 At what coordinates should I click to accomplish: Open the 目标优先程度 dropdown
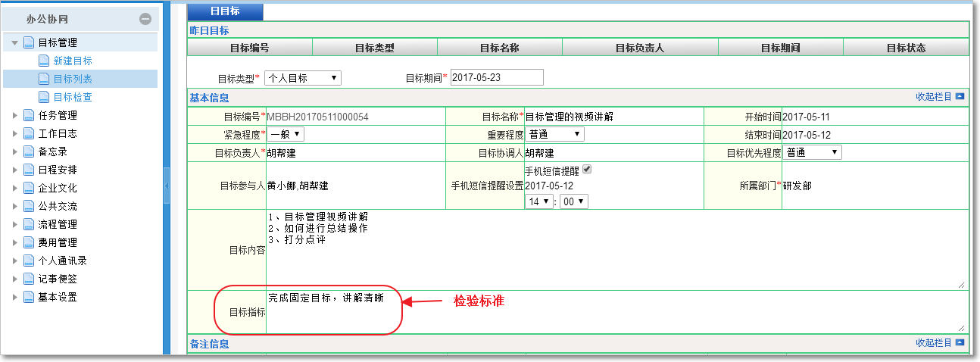click(x=813, y=152)
